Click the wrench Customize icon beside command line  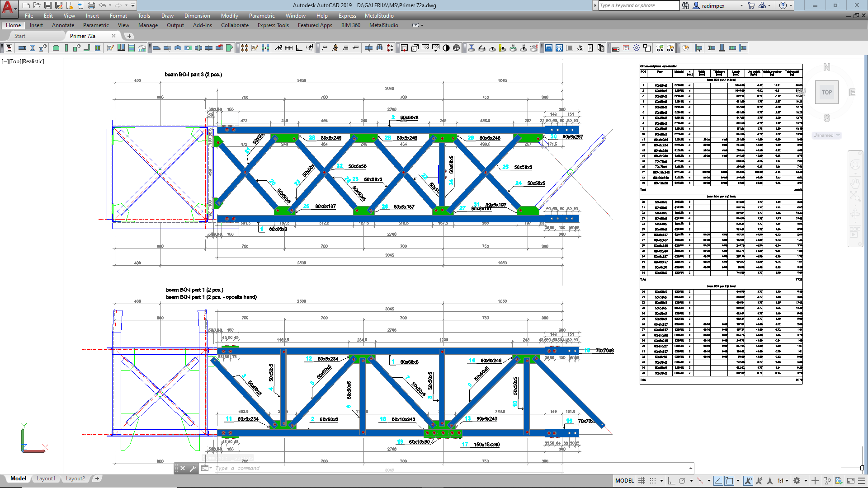pos(193,469)
